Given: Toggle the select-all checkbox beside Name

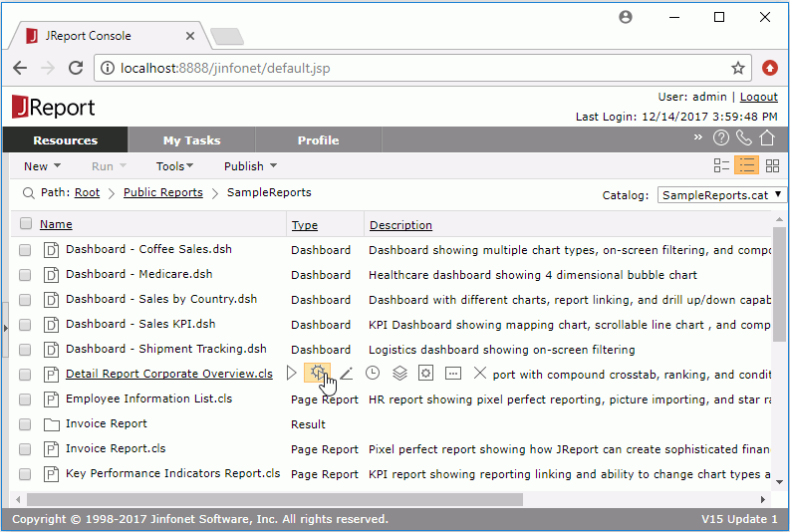Looking at the screenshot, I should click(x=25, y=223).
